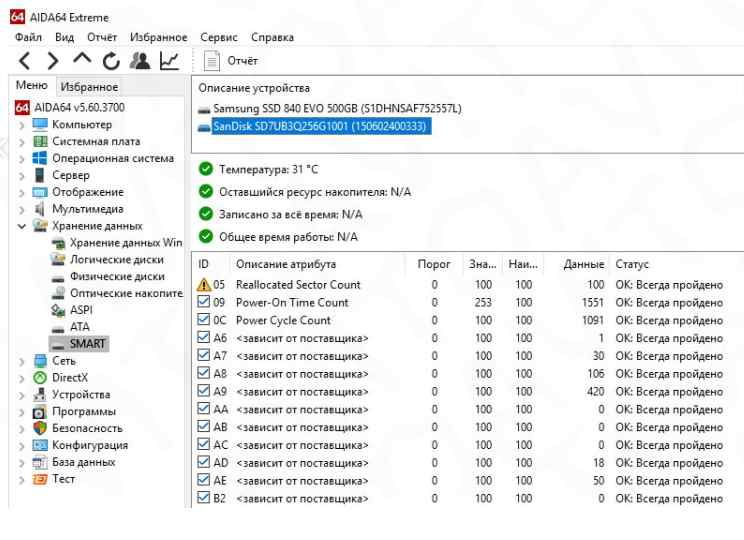Image resolution: width=744 pixels, height=540 pixels.
Task: Expand the Сервер tree node
Action: [22, 176]
